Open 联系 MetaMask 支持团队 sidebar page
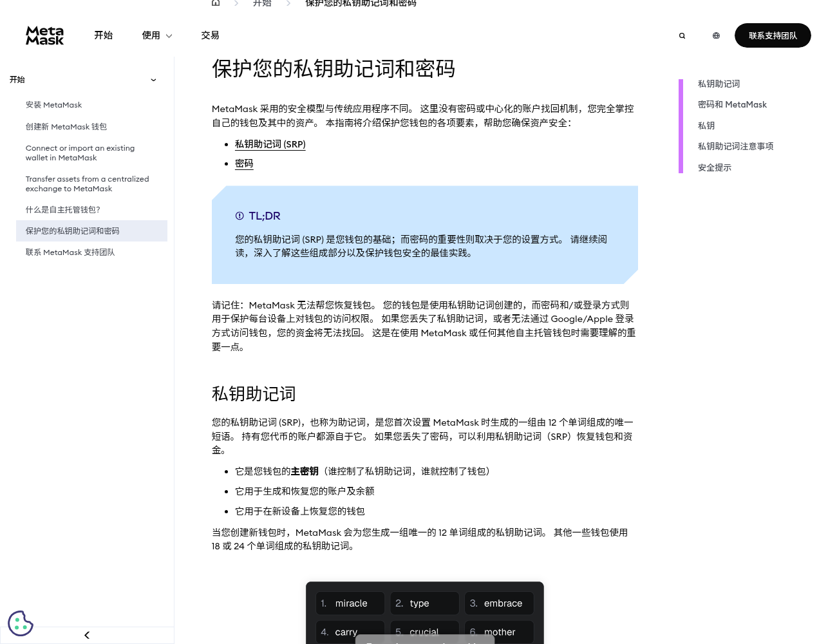Screen dimensions: 837x644 point(70,252)
